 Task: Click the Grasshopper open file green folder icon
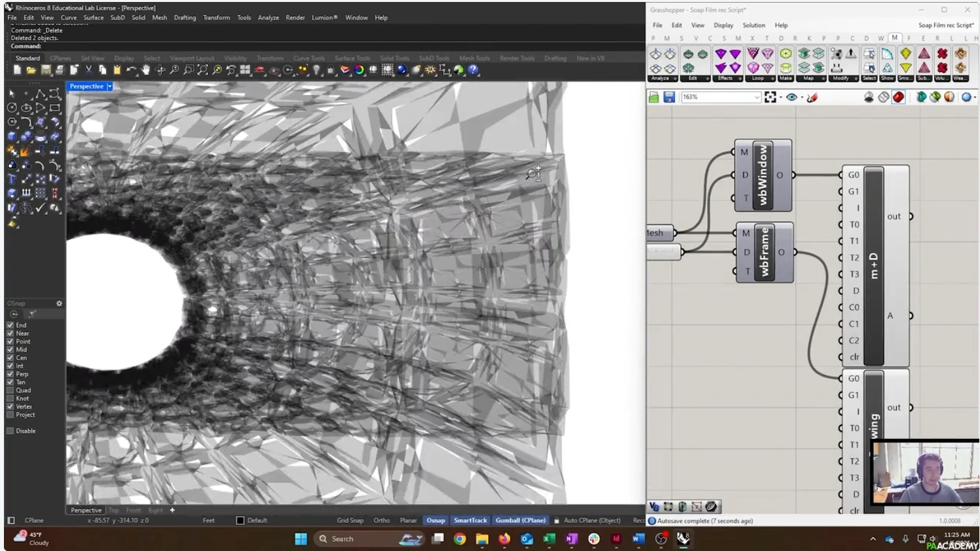[654, 97]
